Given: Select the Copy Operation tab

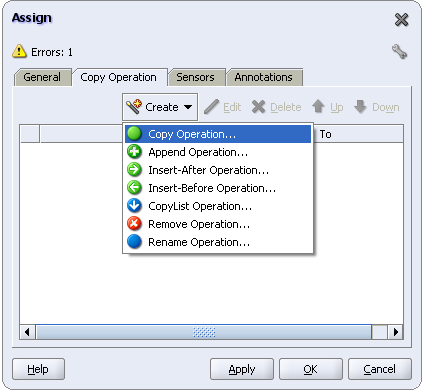Looking at the screenshot, I should click(119, 77).
